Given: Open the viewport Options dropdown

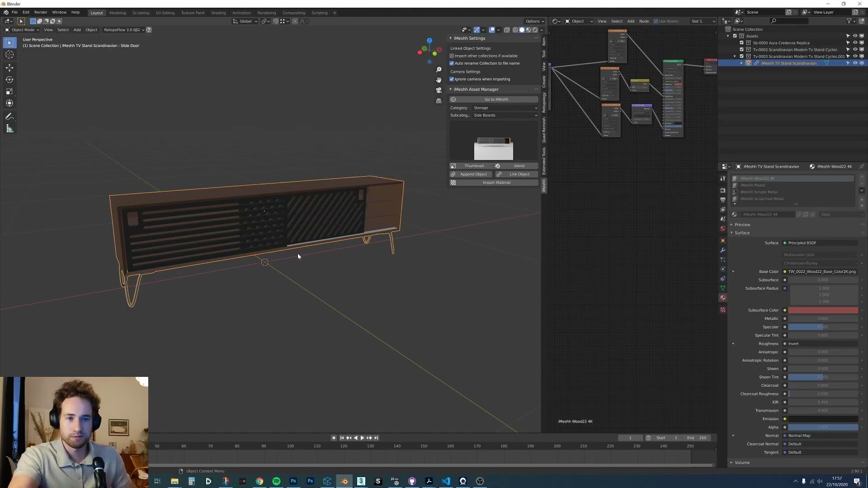Looking at the screenshot, I should tap(534, 21).
